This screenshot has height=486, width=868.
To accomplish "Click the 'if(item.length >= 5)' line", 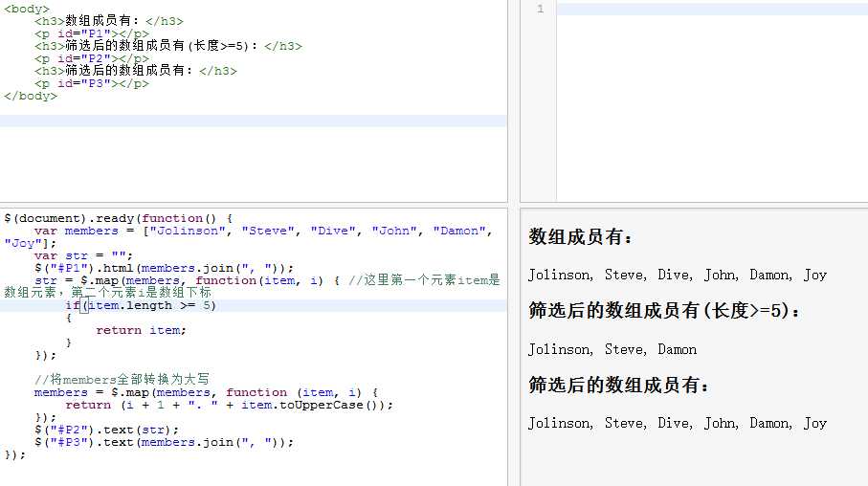I will click(x=142, y=305).
